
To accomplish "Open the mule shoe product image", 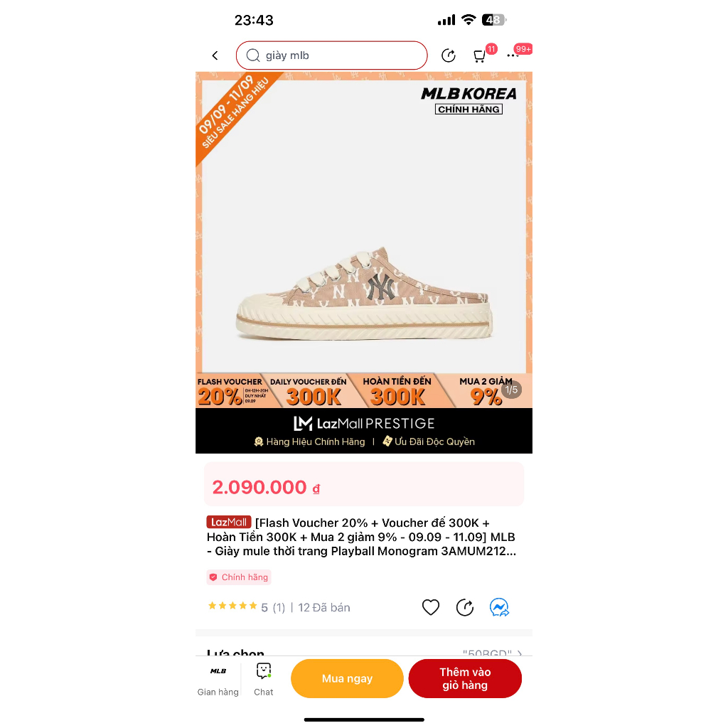I will [x=364, y=294].
